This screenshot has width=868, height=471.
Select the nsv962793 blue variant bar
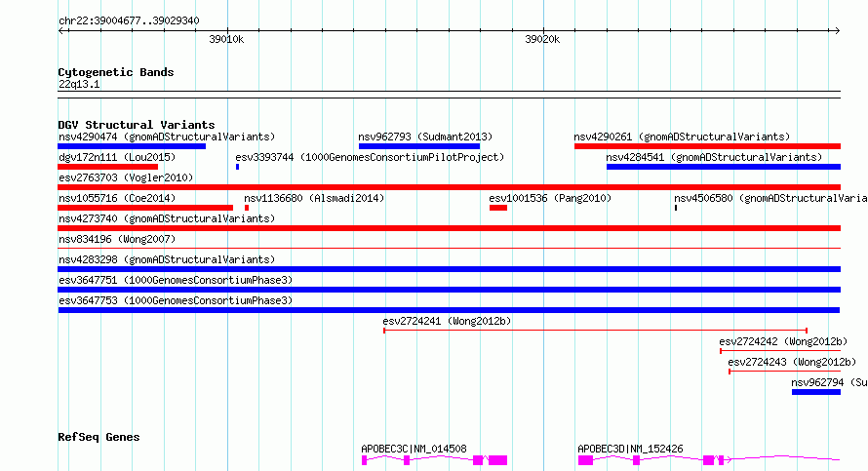419,146
